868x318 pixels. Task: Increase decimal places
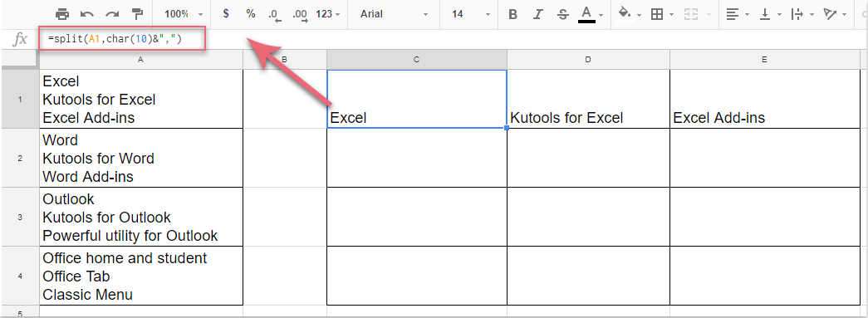click(x=300, y=15)
